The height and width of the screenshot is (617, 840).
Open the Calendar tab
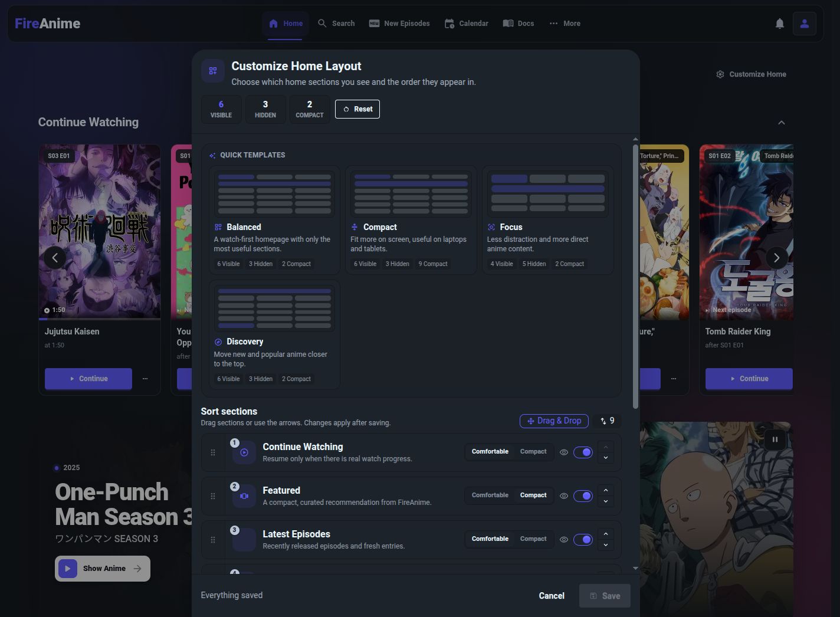pyautogui.click(x=466, y=24)
